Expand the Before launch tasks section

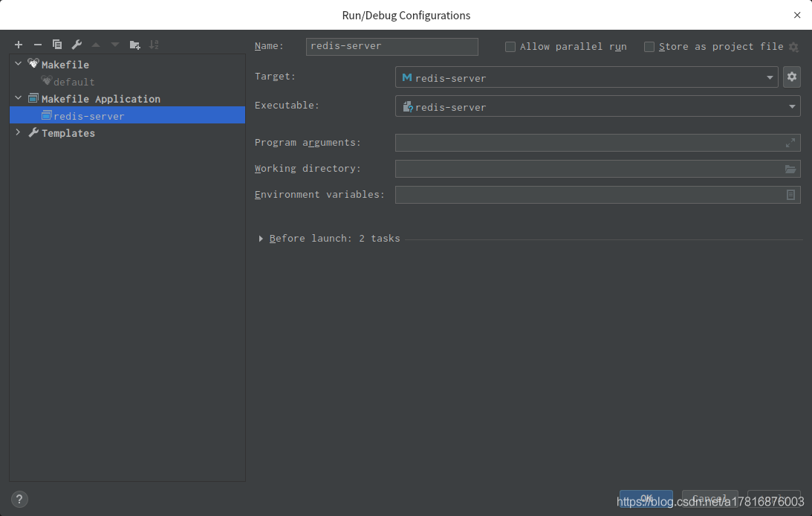pos(261,239)
